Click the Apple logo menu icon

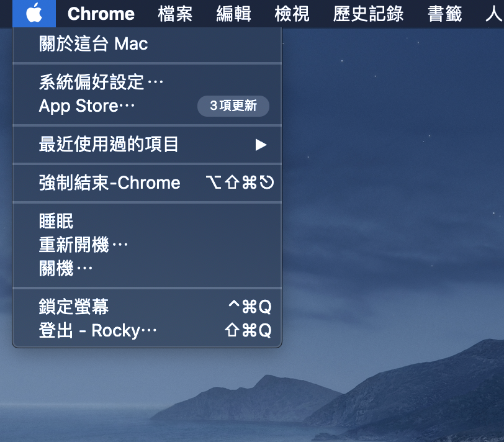34,13
